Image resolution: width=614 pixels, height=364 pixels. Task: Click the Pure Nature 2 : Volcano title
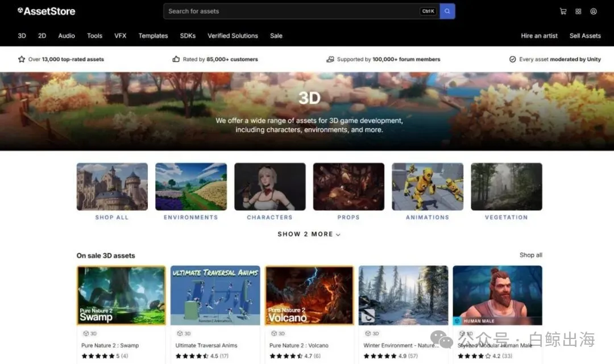299,346
